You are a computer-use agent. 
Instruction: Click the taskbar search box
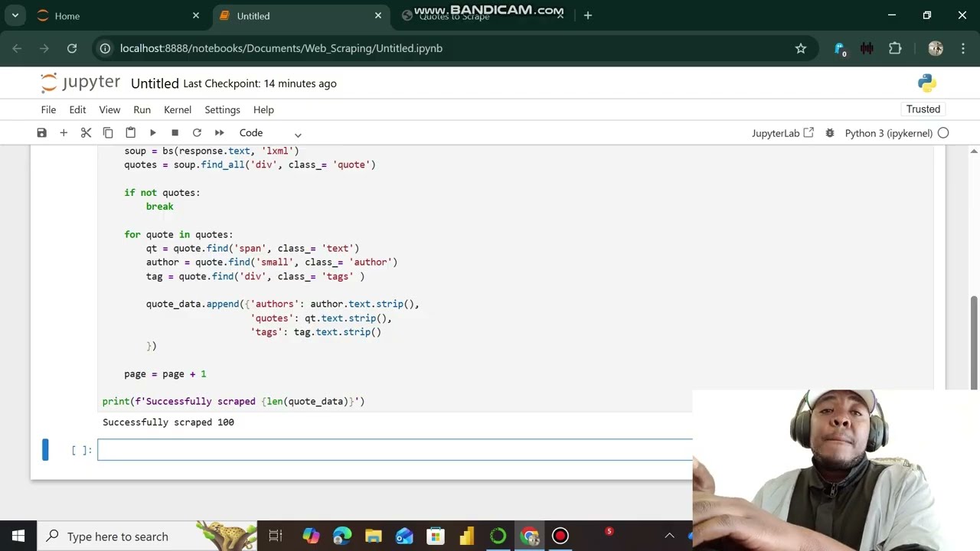pos(148,536)
